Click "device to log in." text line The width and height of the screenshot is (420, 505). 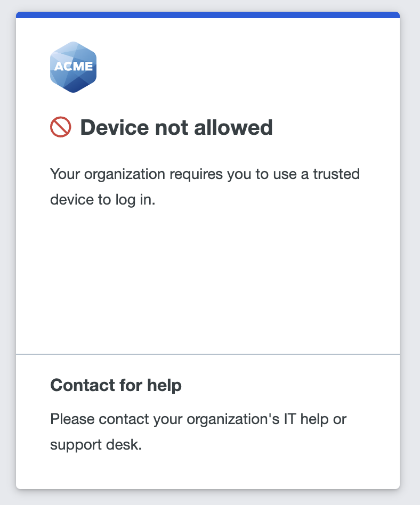[x=102, y=200]
